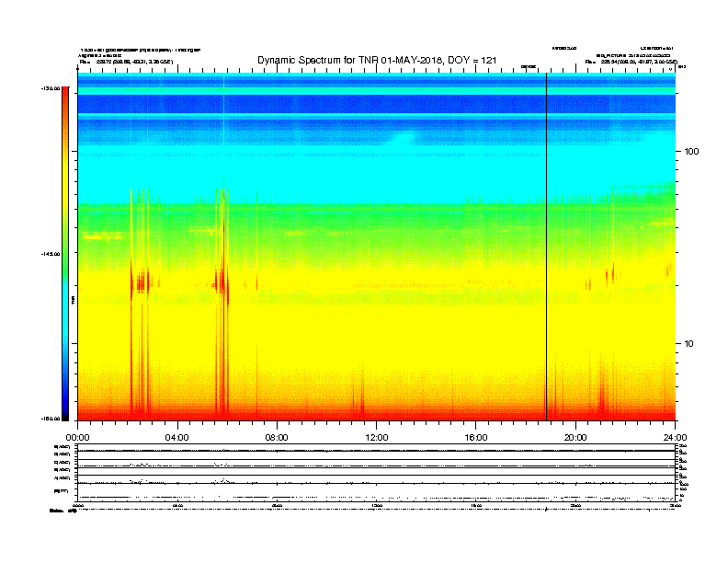This screenshot has width=728, height=563.
Task: Click the black vertical marker line in spectrum
Action: (x=547, y=247)
